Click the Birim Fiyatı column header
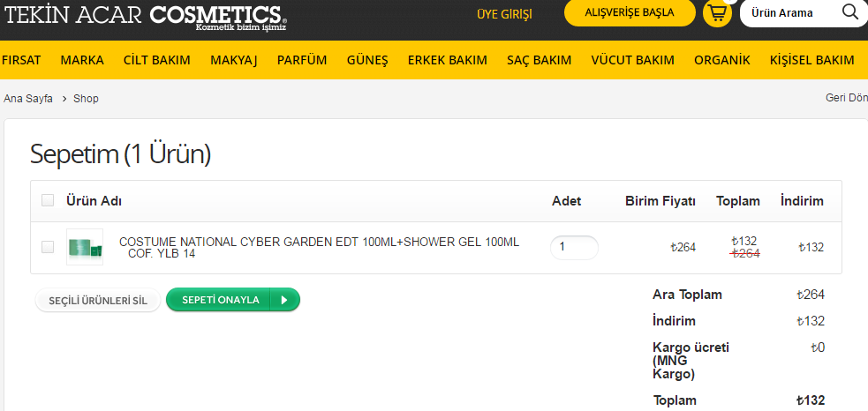Viewport: 868px width, 411px height. (x=660, y=201)
